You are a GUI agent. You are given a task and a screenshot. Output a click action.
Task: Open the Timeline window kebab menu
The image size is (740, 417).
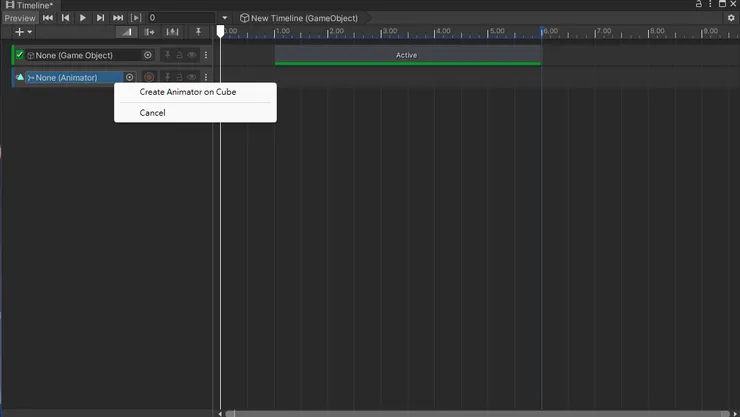(710, 4)
